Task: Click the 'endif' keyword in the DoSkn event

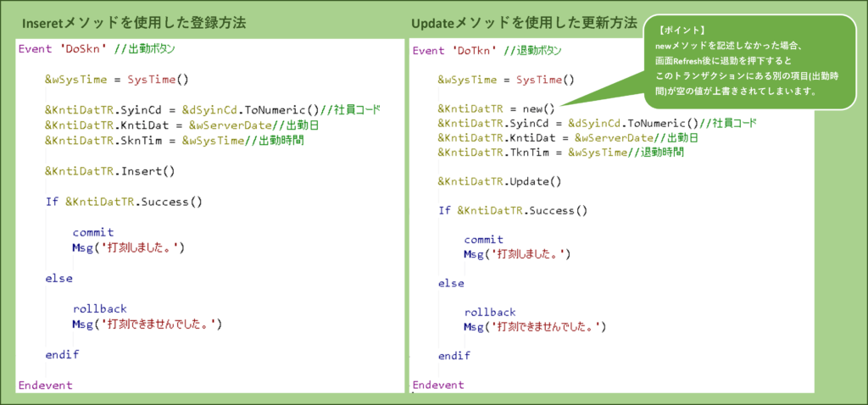Action: tap(62, 355)
